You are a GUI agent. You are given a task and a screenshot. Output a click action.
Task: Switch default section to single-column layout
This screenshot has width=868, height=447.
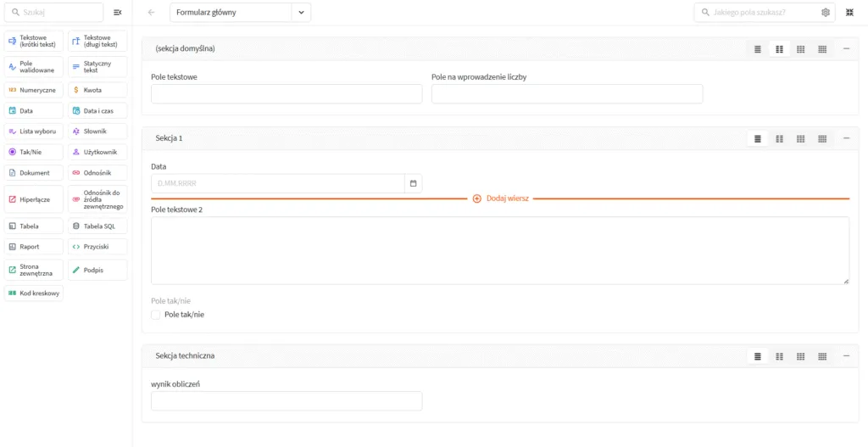758,49
